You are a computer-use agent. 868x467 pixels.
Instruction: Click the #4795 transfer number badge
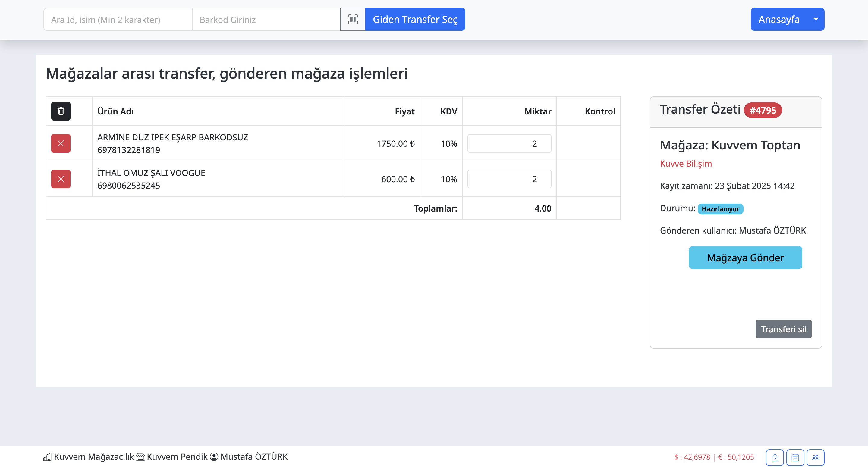click(x=763, y=110)
